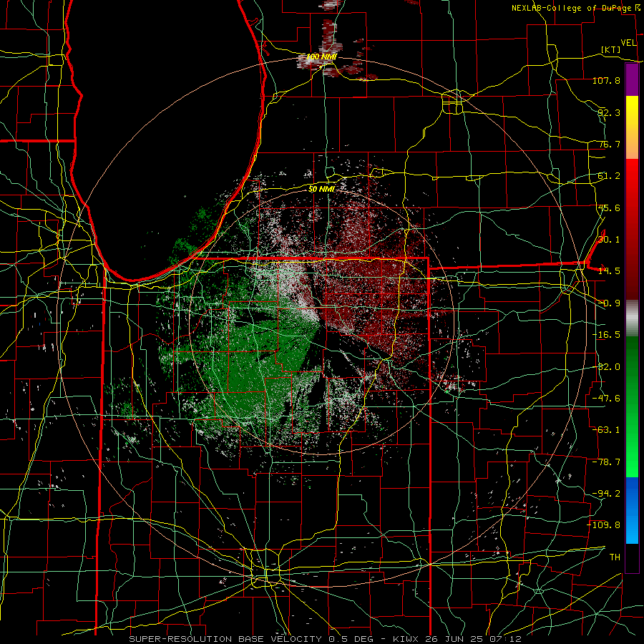Screen dimensions: 644x644
Task: Select the -94.2 legend value
Action: tap(606, 494)
